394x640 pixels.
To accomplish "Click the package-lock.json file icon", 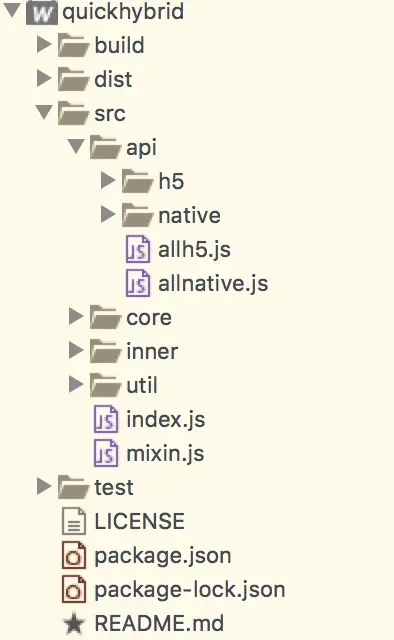I will (x=74, y=589).
